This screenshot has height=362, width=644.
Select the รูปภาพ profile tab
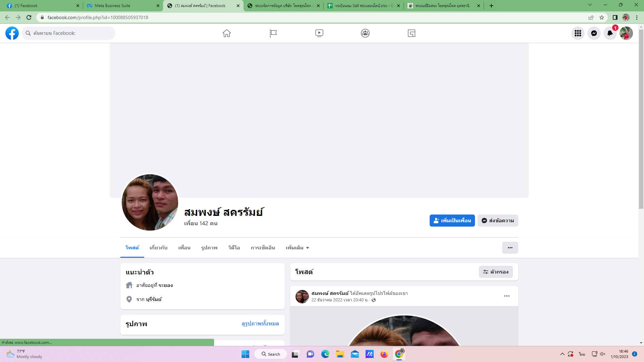tap(209, 248)
